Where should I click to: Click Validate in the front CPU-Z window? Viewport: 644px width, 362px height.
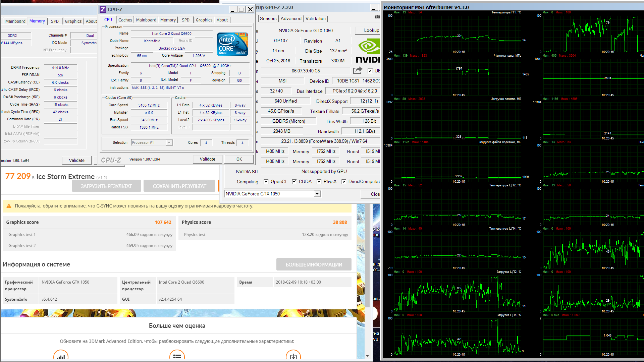click(207, 159)
